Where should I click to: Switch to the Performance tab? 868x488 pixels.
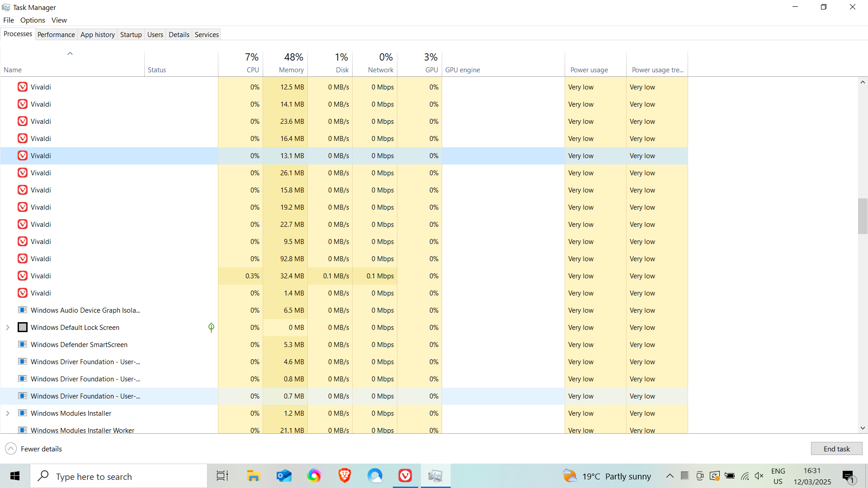tap(56, 34)
